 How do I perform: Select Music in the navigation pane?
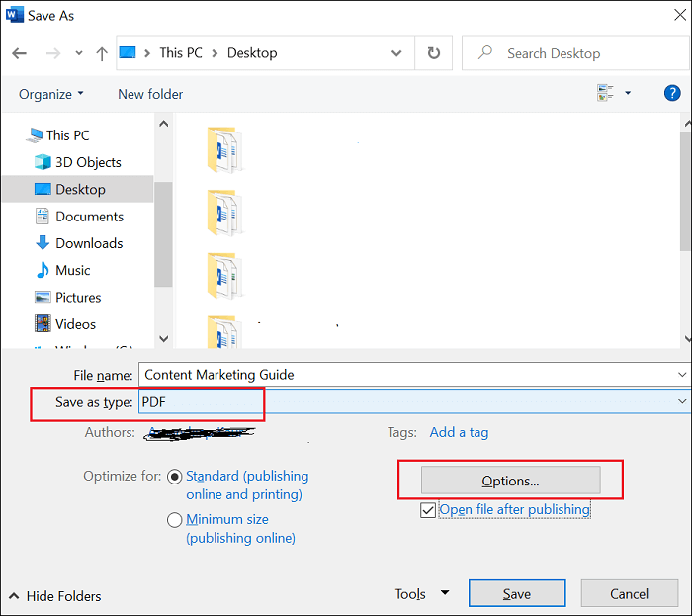[x=72, y=270]
